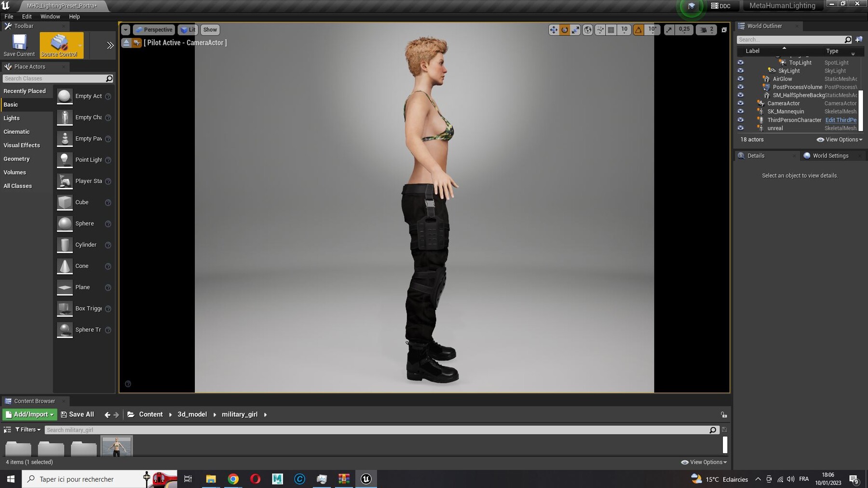Click the Cylinder shape icon
The width and height of the screenshot is (868, 488).
pyautogui.click(x=65, y=245)
